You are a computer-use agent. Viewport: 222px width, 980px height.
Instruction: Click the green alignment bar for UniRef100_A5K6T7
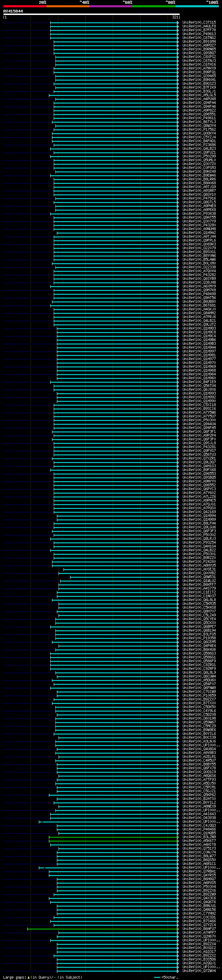click(x=114, y=841)
